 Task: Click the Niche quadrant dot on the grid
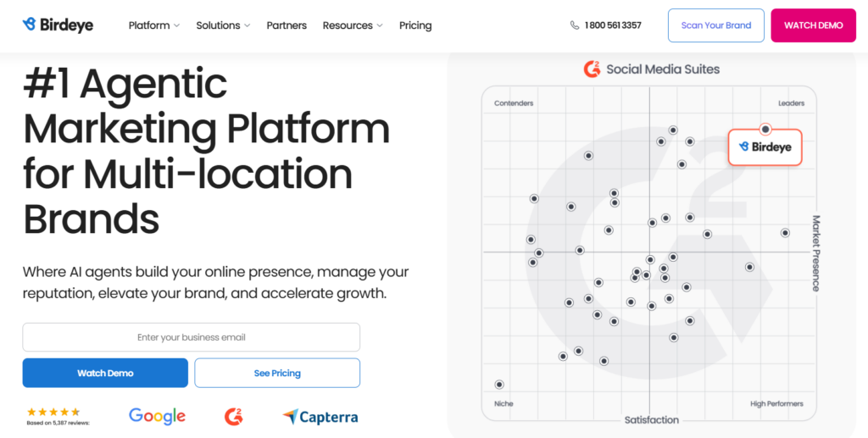(x=499, y=385)
